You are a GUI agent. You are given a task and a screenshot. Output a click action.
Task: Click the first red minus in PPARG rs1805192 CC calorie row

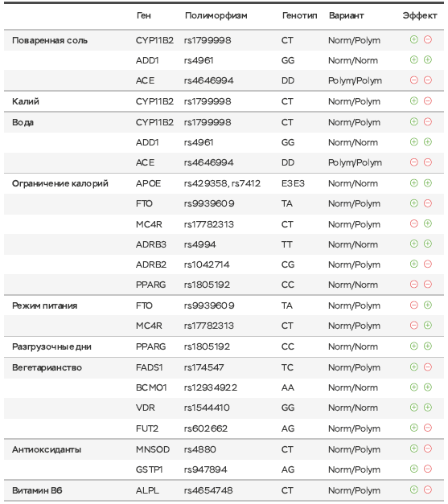point(414,284)
